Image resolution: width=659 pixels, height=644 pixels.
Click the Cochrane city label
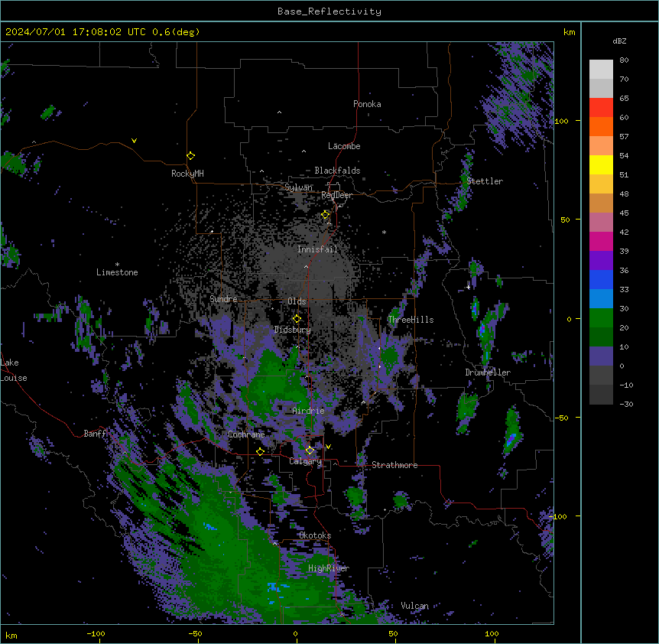coord(246,434)
